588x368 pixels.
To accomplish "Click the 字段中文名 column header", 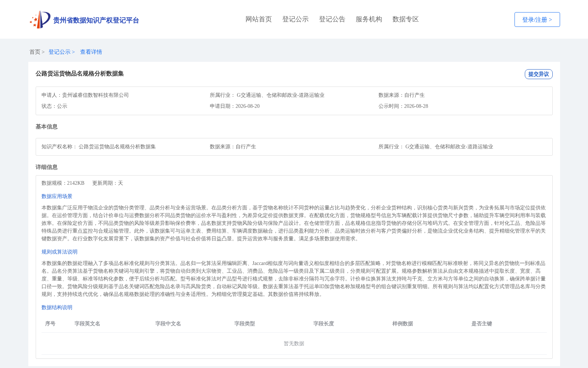I will click(168, 323).
